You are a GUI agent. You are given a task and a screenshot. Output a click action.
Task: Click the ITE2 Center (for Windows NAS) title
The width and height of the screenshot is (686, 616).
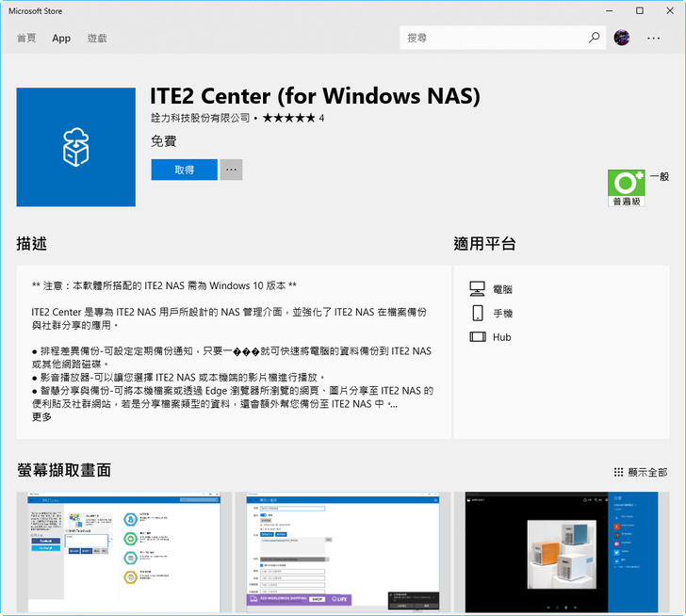click(315, 96)
